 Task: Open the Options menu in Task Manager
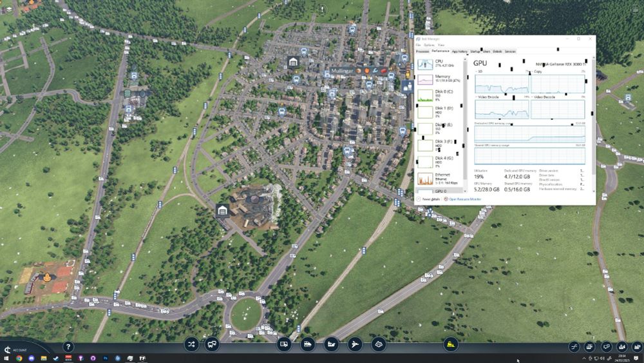(429, 45)
